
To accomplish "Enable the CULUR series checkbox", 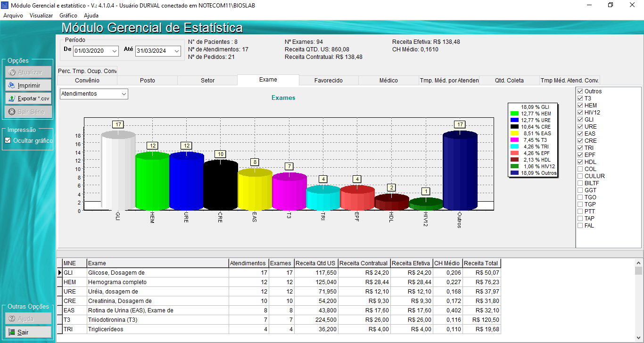I will pyautogui.click(x=580, y=176).
